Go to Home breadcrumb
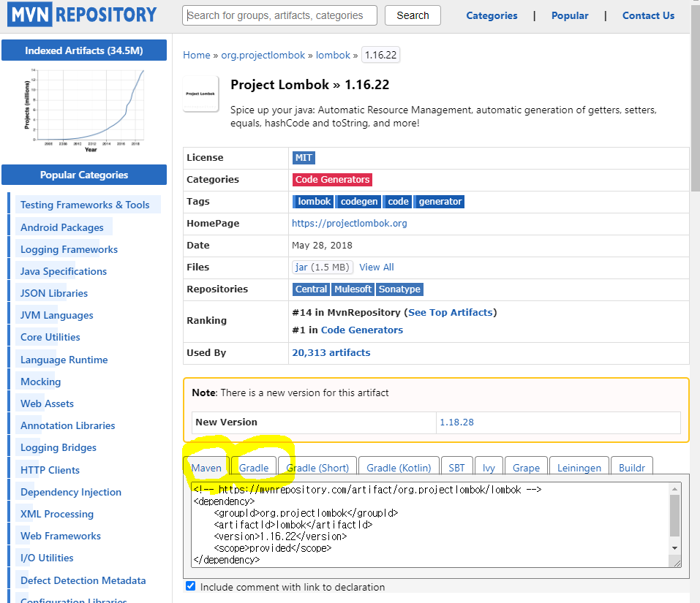This screenshot has height=603, width=700. [x=197, y=55]
